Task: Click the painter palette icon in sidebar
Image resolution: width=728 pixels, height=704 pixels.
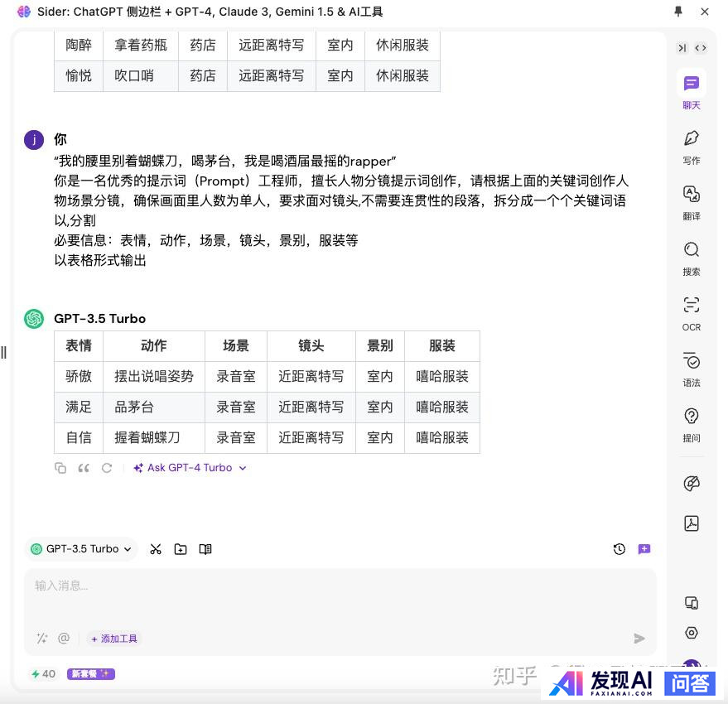Action: pos(692,484)
